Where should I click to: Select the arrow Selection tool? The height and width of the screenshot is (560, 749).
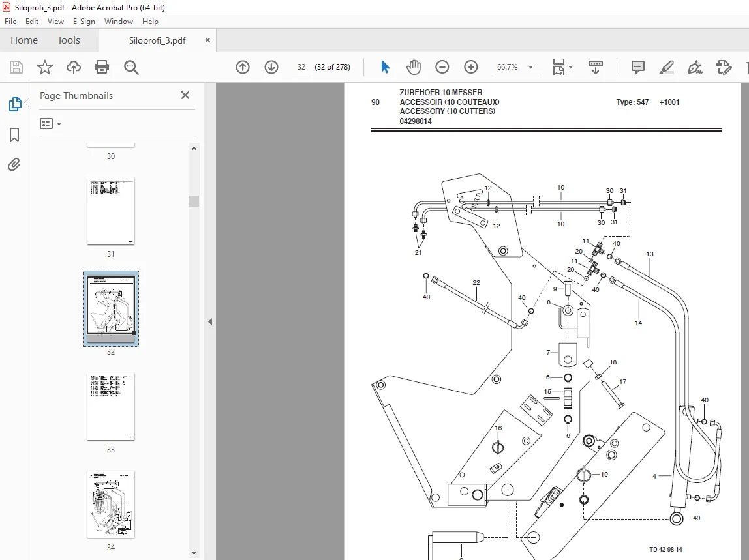(x=385, y=67)
